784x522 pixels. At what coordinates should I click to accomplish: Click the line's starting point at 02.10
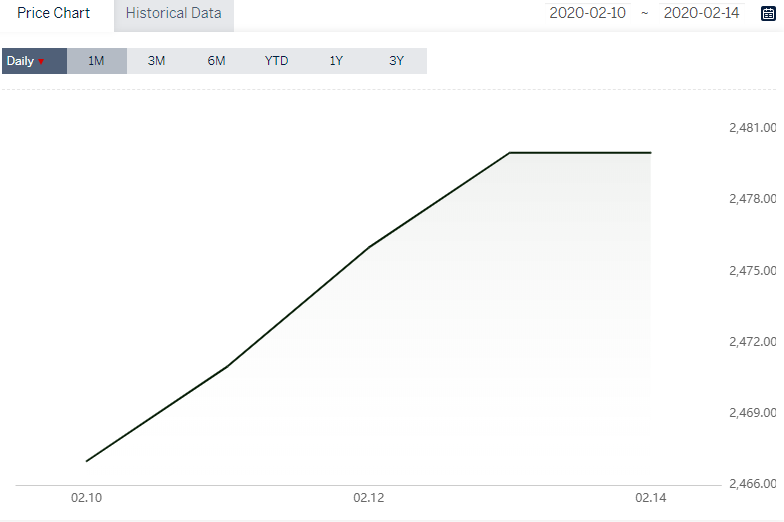87,461
